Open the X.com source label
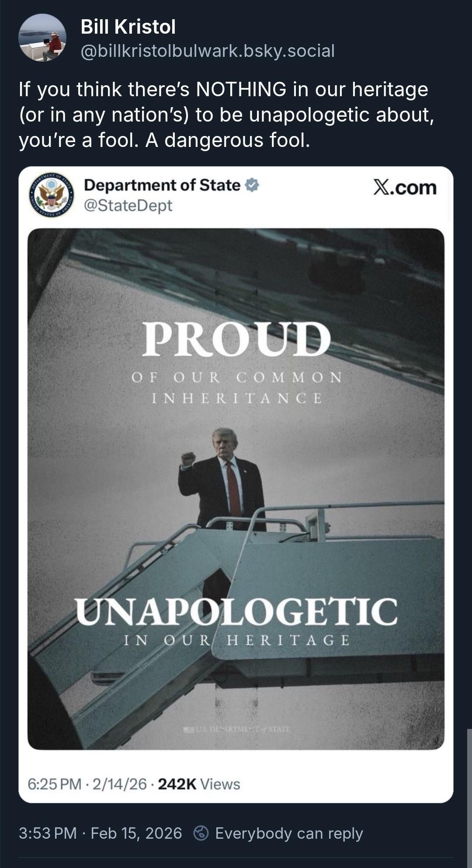 [405, 188]
